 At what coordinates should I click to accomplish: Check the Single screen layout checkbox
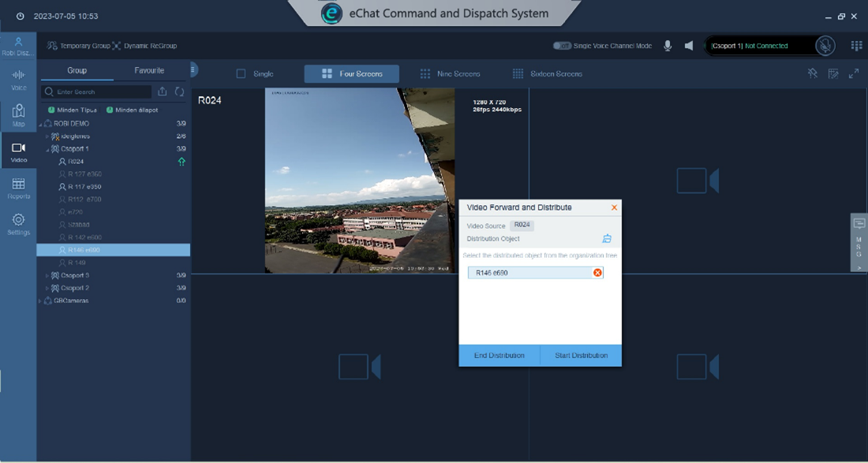tap(241, 74)
